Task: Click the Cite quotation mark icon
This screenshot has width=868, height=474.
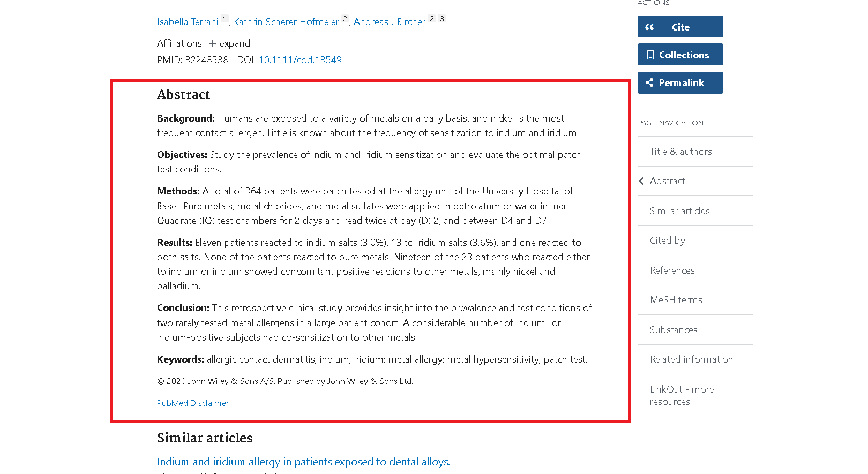Action: tap(649, 27)
